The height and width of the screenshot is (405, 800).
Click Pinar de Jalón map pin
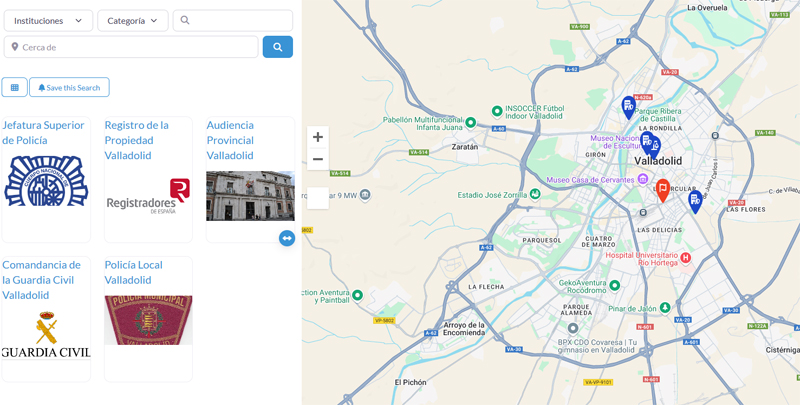(665, 308)
